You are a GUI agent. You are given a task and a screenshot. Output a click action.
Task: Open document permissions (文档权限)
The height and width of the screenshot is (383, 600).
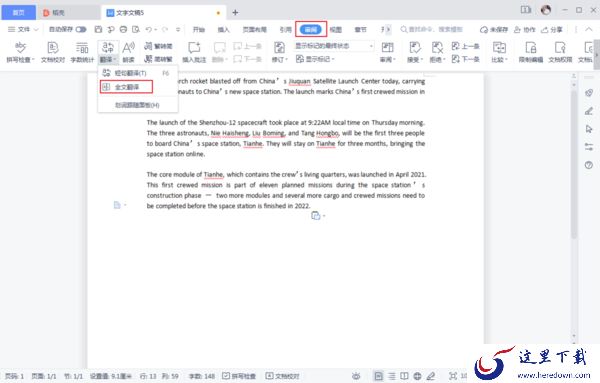click(560, 52)
